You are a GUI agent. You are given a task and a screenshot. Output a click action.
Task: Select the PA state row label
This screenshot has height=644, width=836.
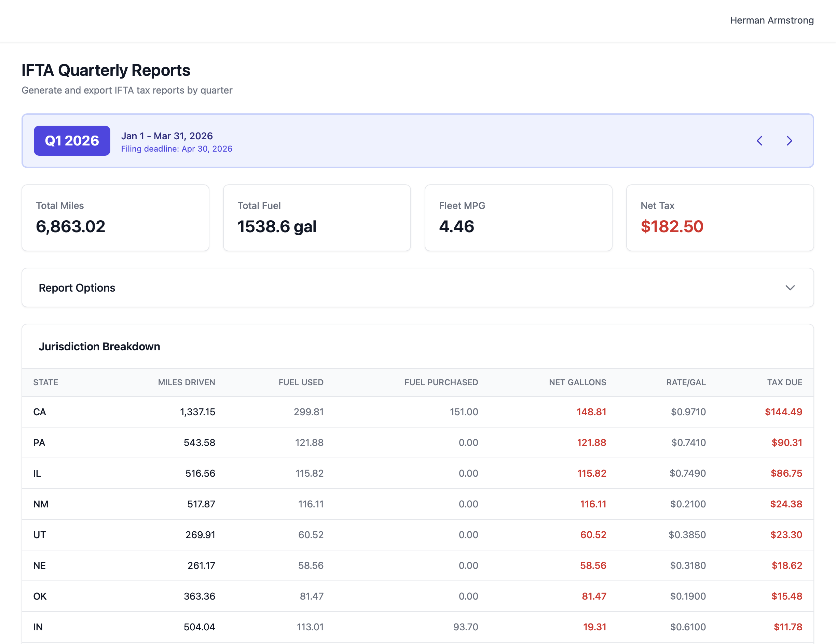click(39, 443)
